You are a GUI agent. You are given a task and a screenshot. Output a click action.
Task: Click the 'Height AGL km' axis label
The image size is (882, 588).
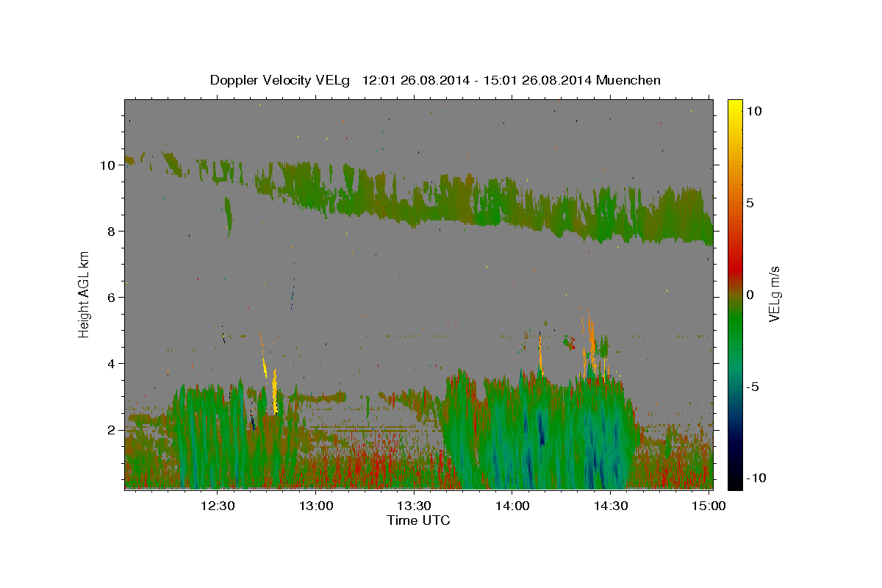pos(85,294)
